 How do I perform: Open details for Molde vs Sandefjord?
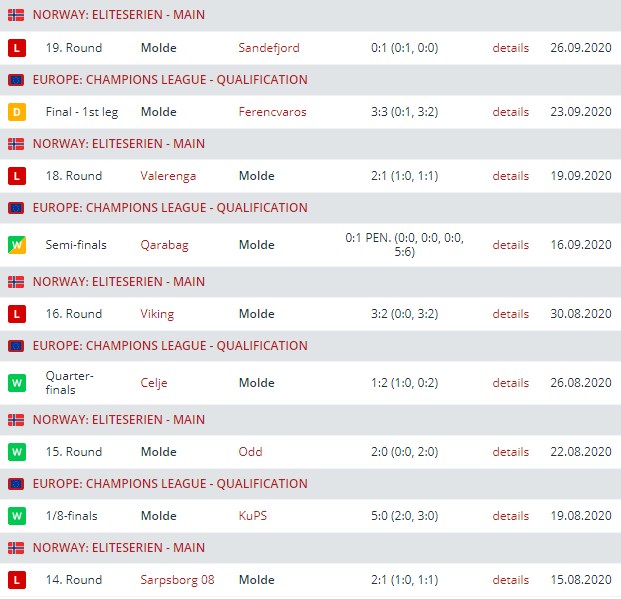click(510, 48)
